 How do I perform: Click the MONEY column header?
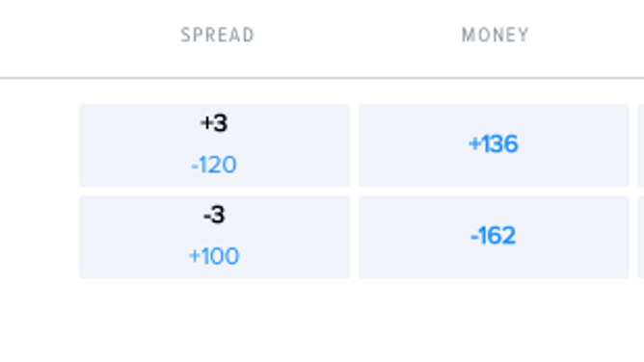coord(496,36)
